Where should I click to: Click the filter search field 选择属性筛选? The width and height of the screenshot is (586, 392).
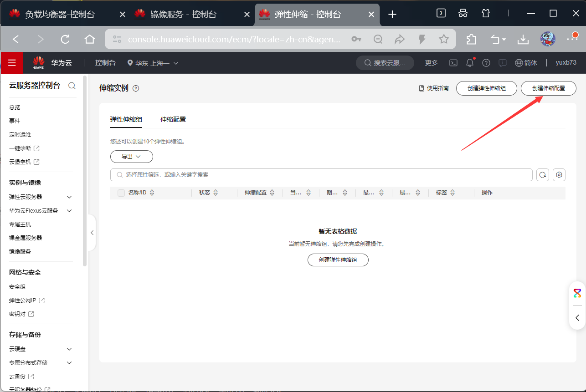click(321, 175)
